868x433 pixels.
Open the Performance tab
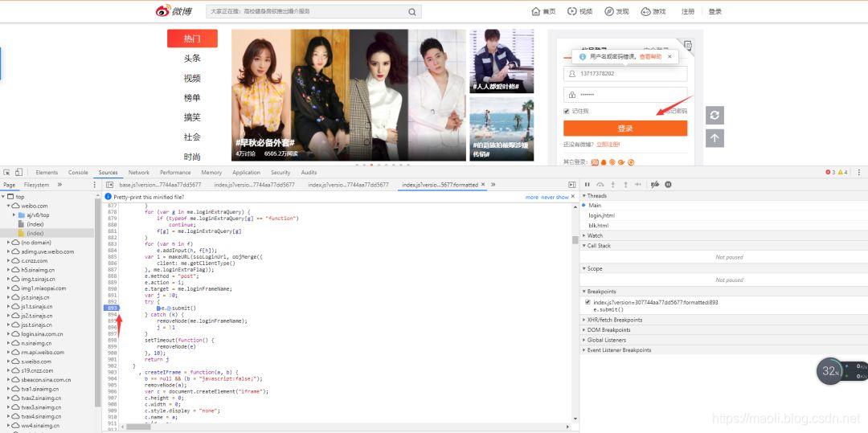click(175, 173)
